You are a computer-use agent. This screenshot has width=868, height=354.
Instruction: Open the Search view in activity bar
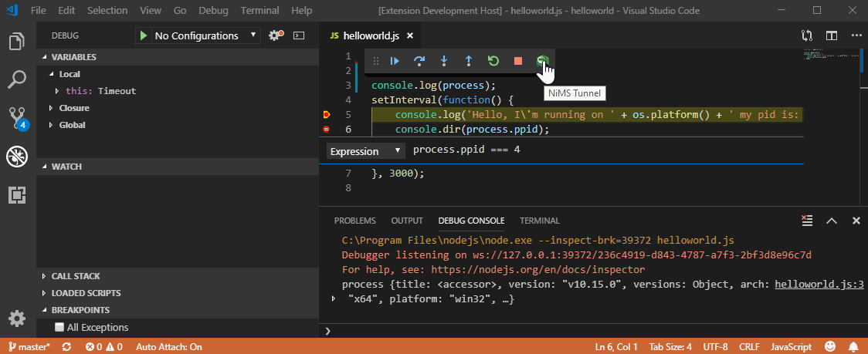point(18,79)
